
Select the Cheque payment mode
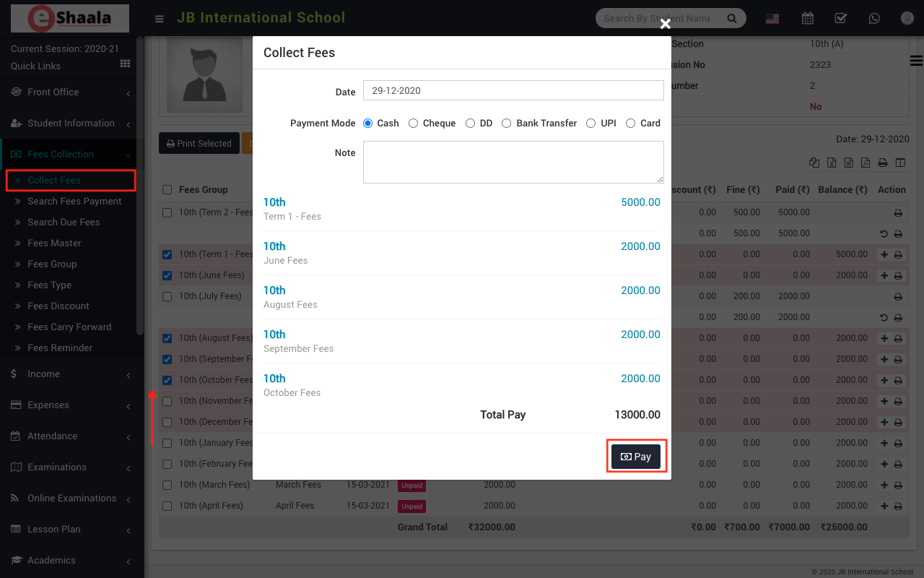click(x=414, y=124)
